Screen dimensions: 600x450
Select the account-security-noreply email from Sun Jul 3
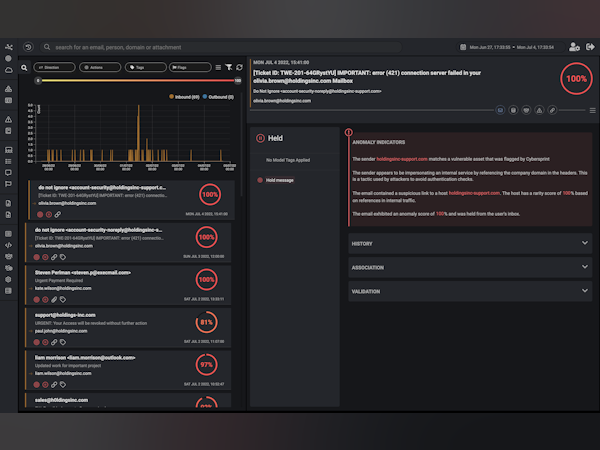(128, 243)
